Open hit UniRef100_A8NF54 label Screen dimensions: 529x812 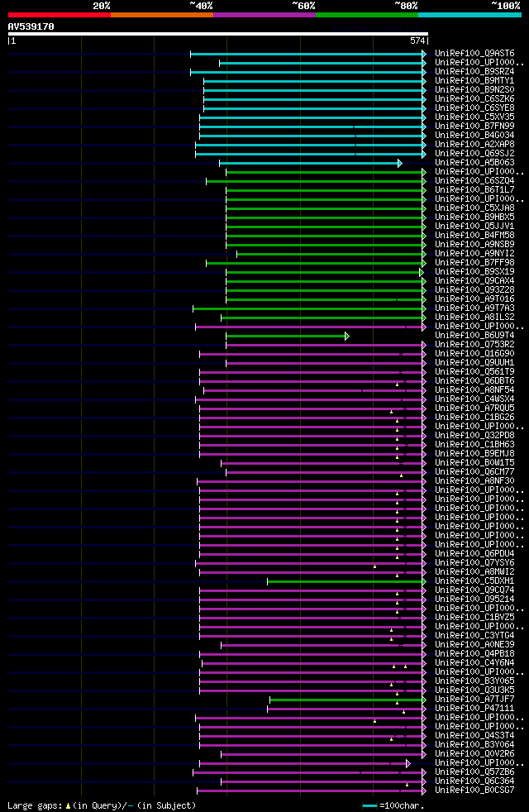pos(474,390)
